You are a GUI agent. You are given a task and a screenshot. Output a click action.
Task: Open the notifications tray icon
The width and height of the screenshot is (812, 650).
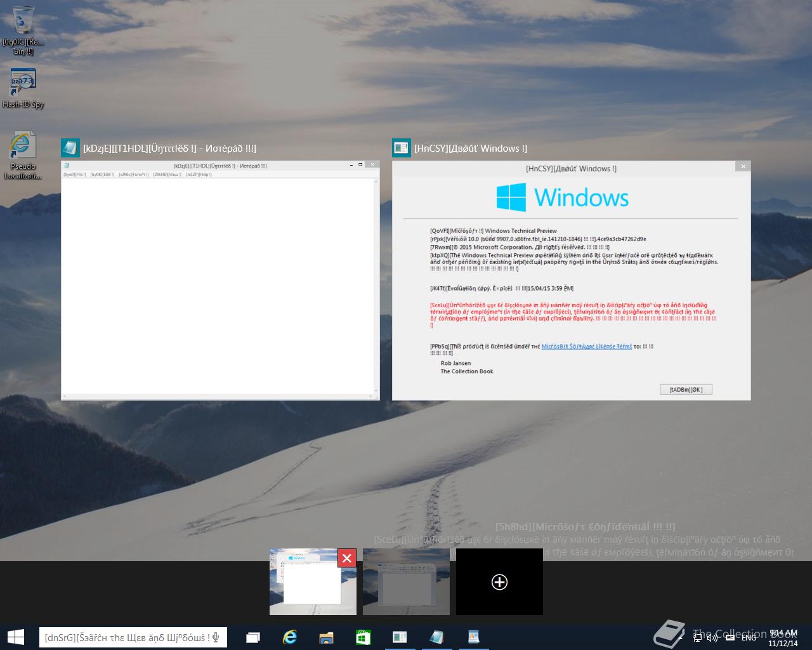[x=730, y=637]
